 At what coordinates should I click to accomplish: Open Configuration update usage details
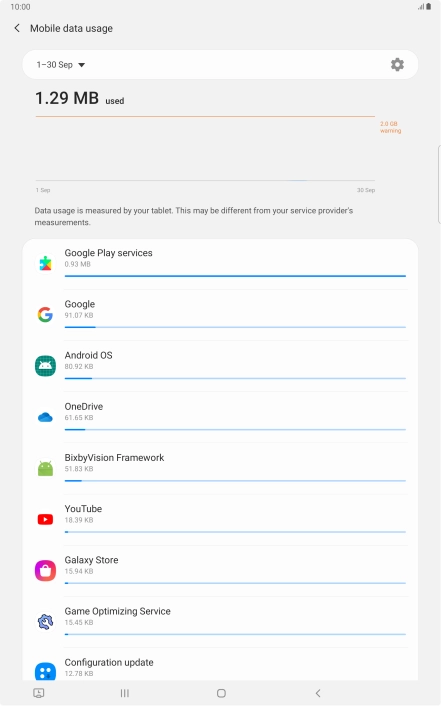point(220,665)
